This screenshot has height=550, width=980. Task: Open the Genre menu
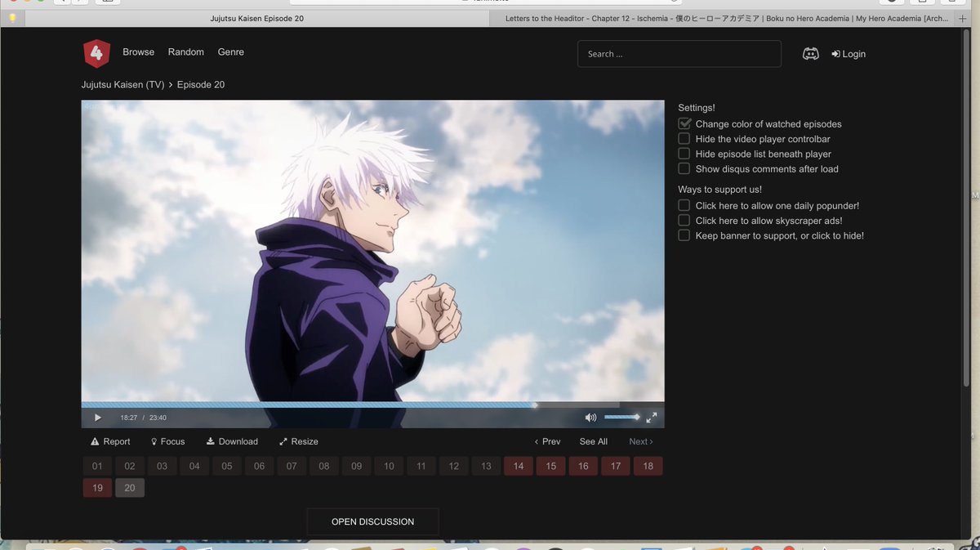point(231,52)
